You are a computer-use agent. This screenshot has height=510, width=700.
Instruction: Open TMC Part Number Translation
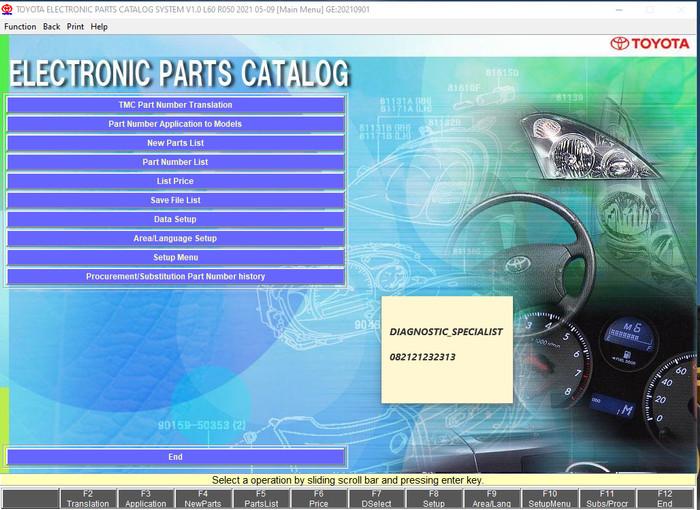pos(175,105)
